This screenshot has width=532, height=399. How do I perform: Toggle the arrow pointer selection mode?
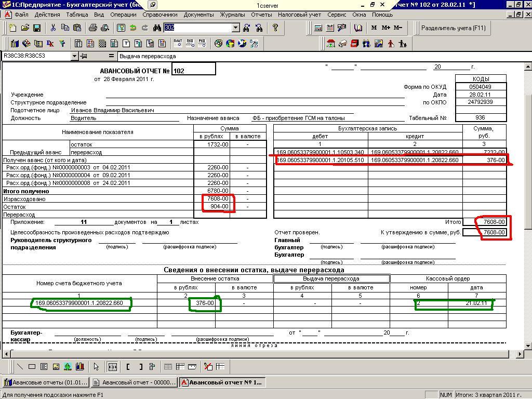(97, 367)
